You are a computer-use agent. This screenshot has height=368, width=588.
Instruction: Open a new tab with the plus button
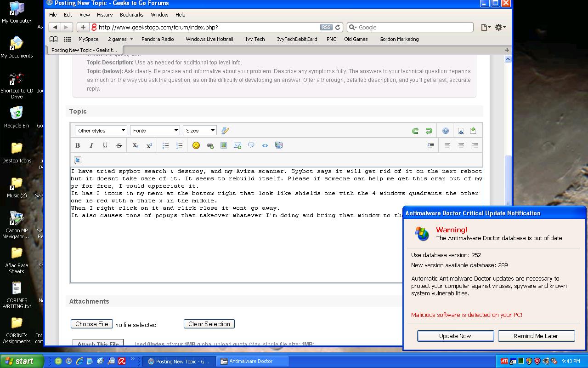coord(507,50)
